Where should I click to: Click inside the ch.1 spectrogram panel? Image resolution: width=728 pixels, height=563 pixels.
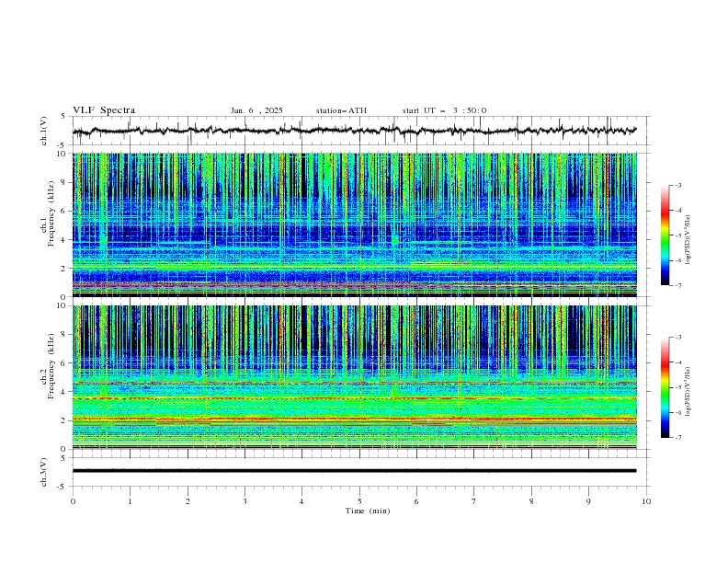[355, 224]
